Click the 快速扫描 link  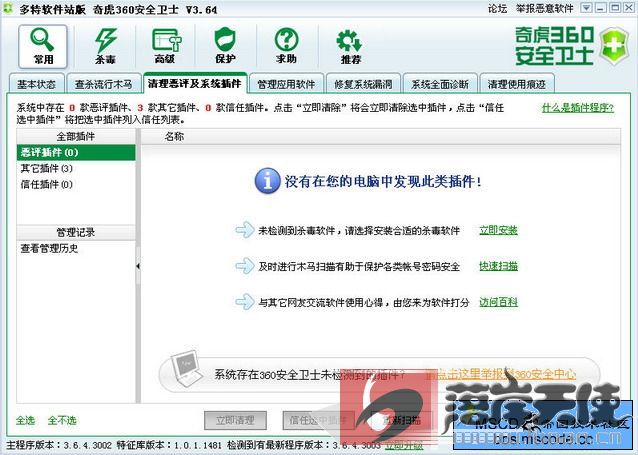498,266
